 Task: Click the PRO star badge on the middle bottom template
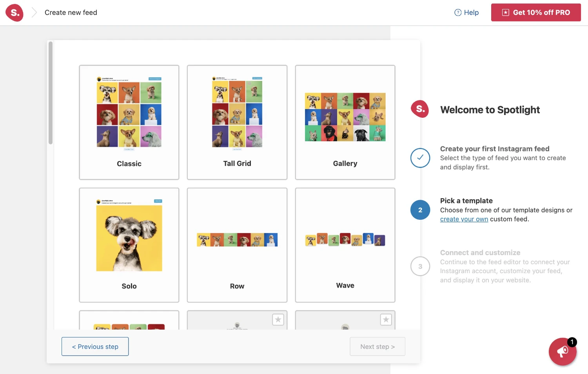[x=278, y=319]
